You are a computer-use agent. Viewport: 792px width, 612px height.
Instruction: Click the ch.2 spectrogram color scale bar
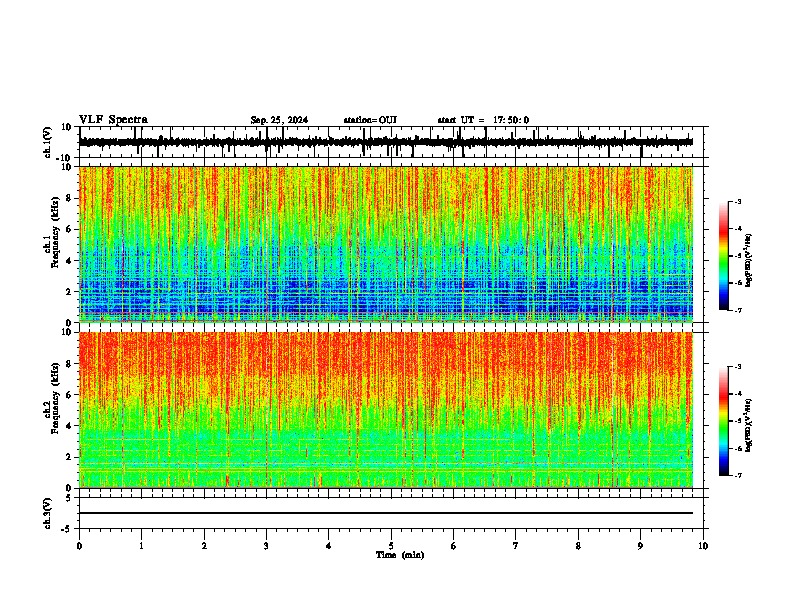click(724, 421)
